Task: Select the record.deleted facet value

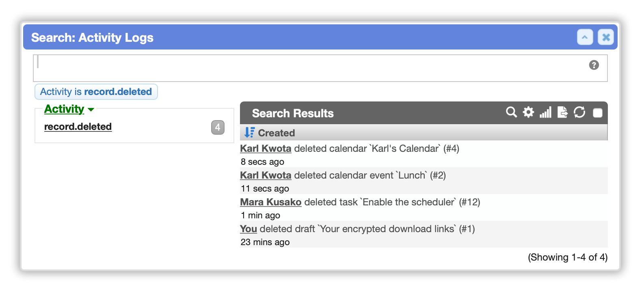Action: pyautogui.click(x=78, y=127)
